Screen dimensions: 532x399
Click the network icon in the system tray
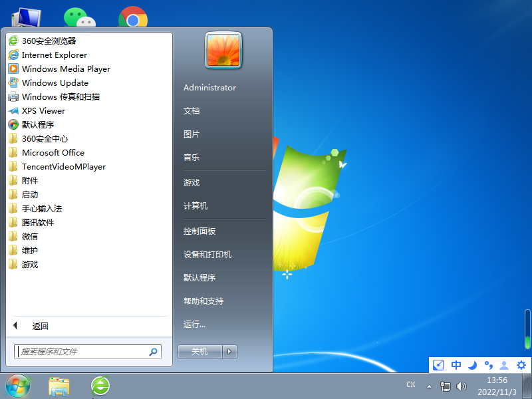pyautogui.click(x=445, y=384)
